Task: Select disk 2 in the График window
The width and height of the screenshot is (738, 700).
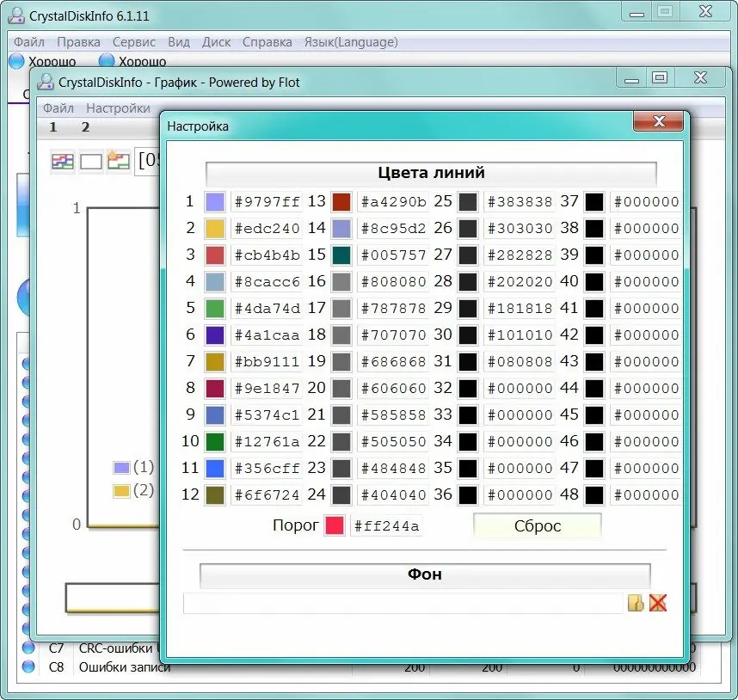Action: [x=85, y=127]
